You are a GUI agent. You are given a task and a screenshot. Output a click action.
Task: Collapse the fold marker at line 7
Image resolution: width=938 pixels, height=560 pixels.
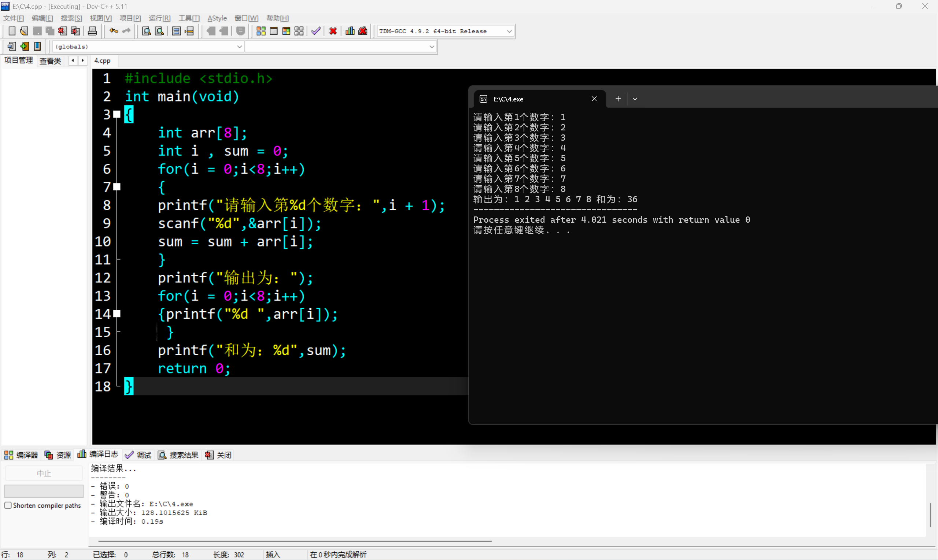(x=117, y=187)
